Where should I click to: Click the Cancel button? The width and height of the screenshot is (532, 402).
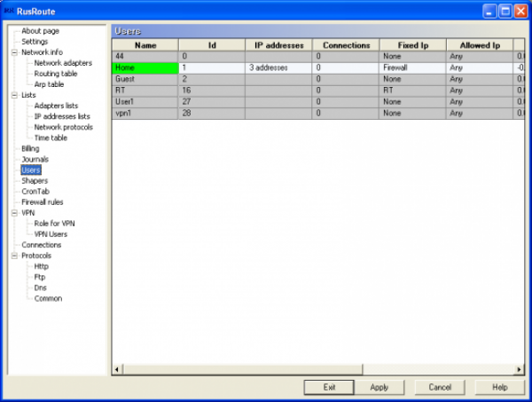[440, 388]
